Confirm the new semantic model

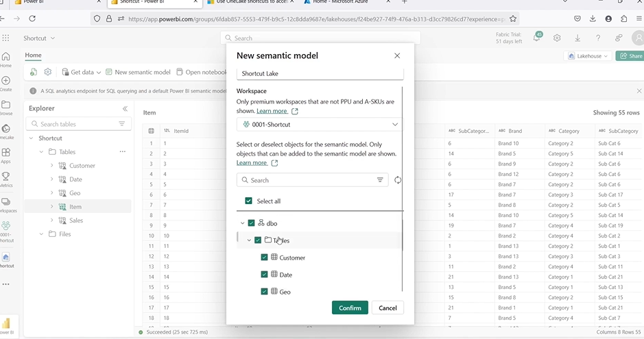pos(350,308)
